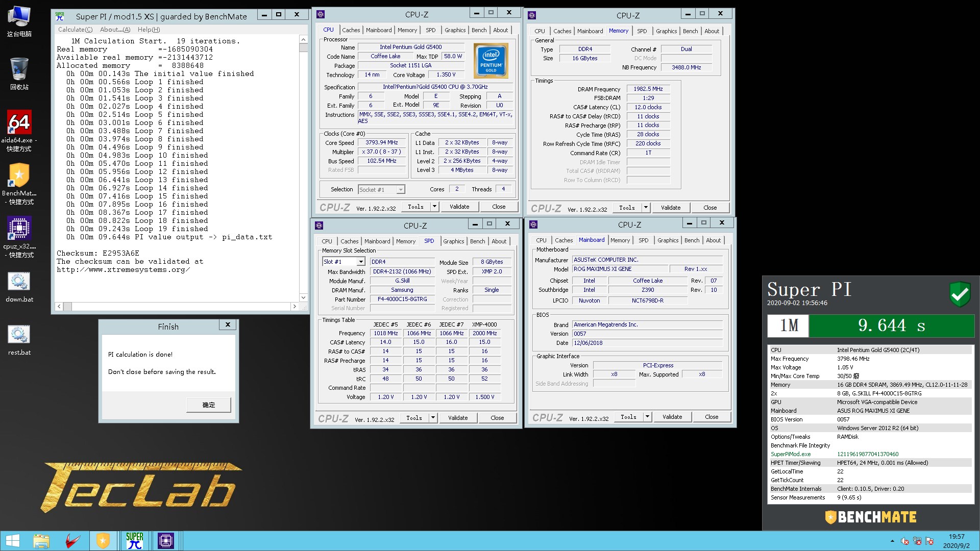
Task: Click the Part Number F4-4000C15-8GTRG field
Action: point(402,299)
